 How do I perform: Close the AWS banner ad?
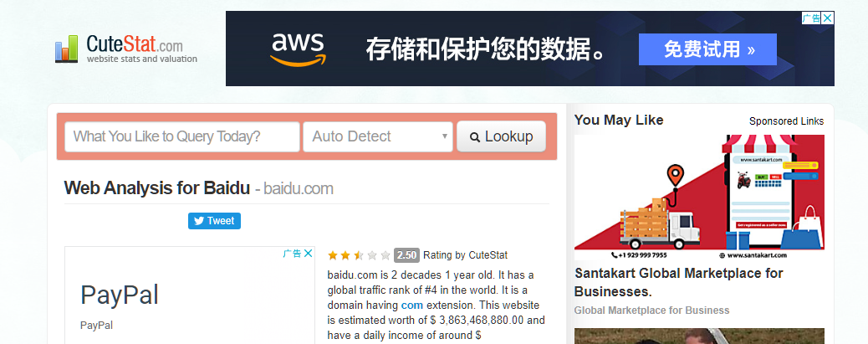[x=828, y=18]
